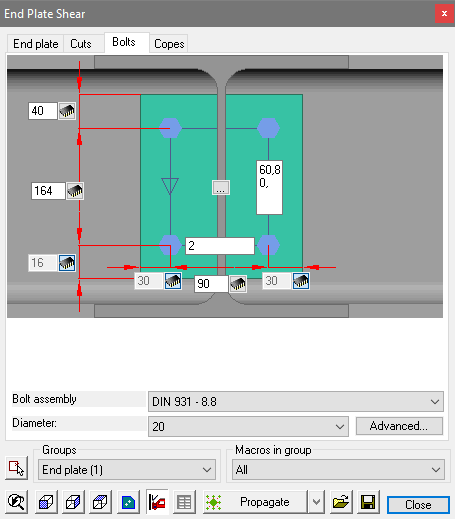455x519 pixels.
Task: Toggle the chip icon next to value 40
Action: pos(67,111)
